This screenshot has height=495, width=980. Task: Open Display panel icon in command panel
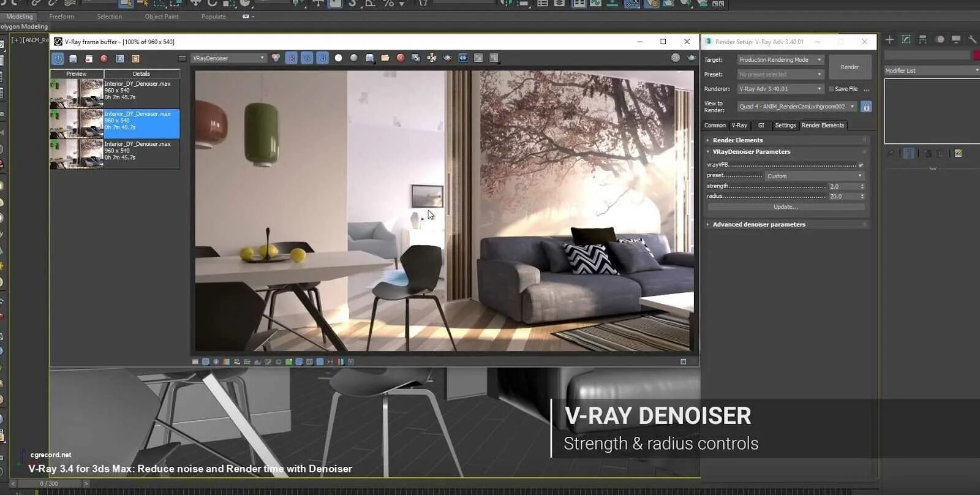click(956, 40)
